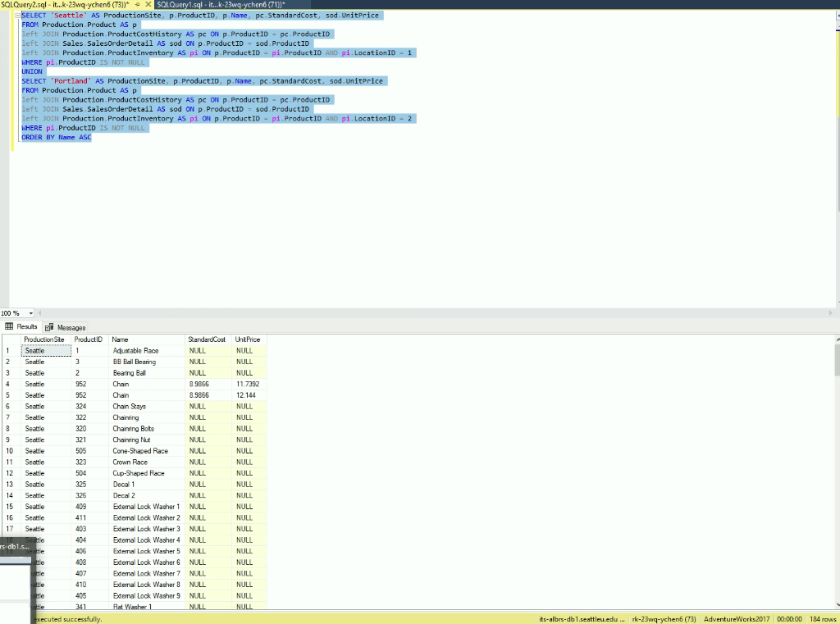
Task: Click the left scroll arrow beside the zoom control
Action: 39,312
